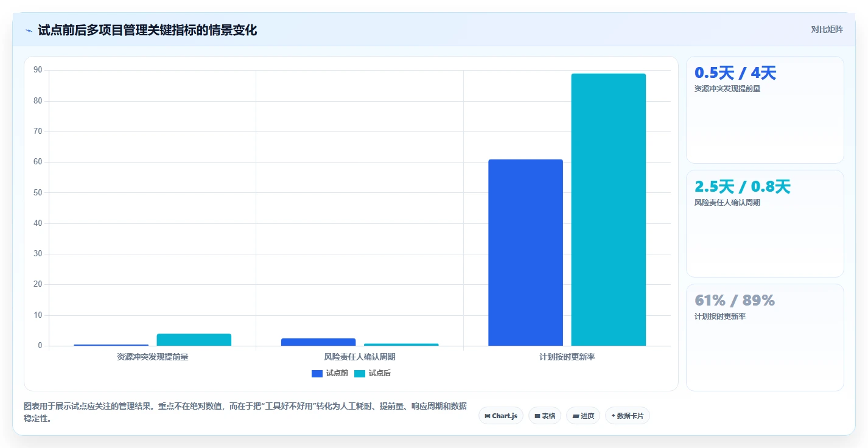
Task: Click the y-axis value 90
Action: [38, 70]
